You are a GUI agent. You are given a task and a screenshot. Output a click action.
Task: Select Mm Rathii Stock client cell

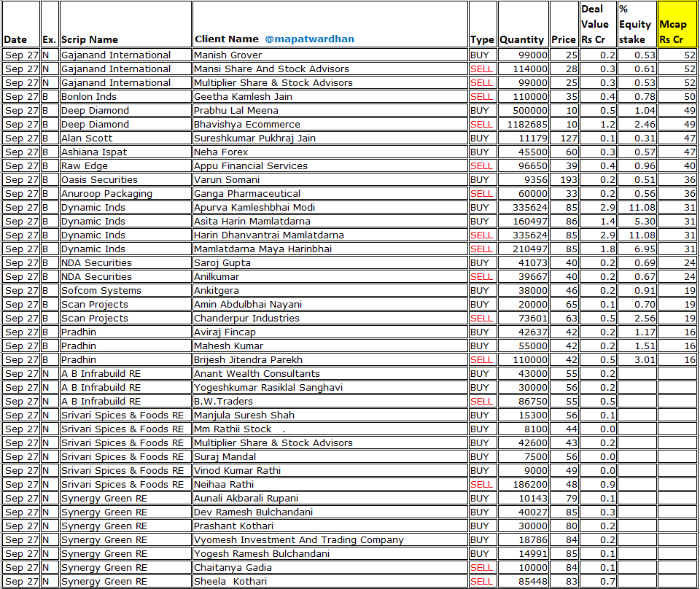click(x=330, y=429)
